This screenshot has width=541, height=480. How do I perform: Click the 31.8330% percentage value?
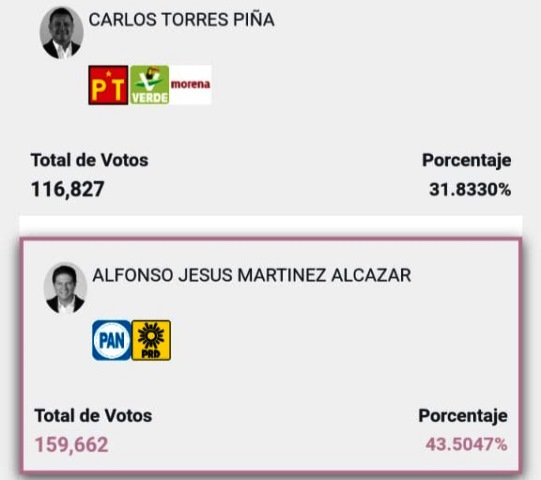point(470,189)
